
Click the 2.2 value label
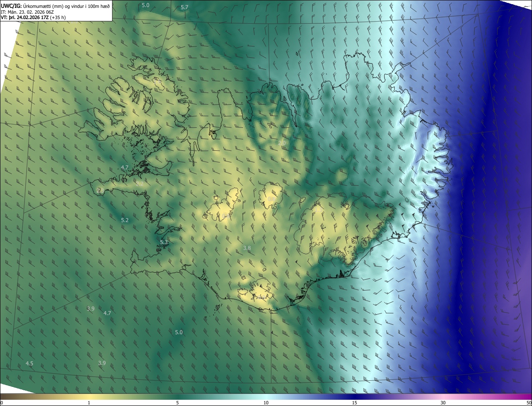[140, 183]
